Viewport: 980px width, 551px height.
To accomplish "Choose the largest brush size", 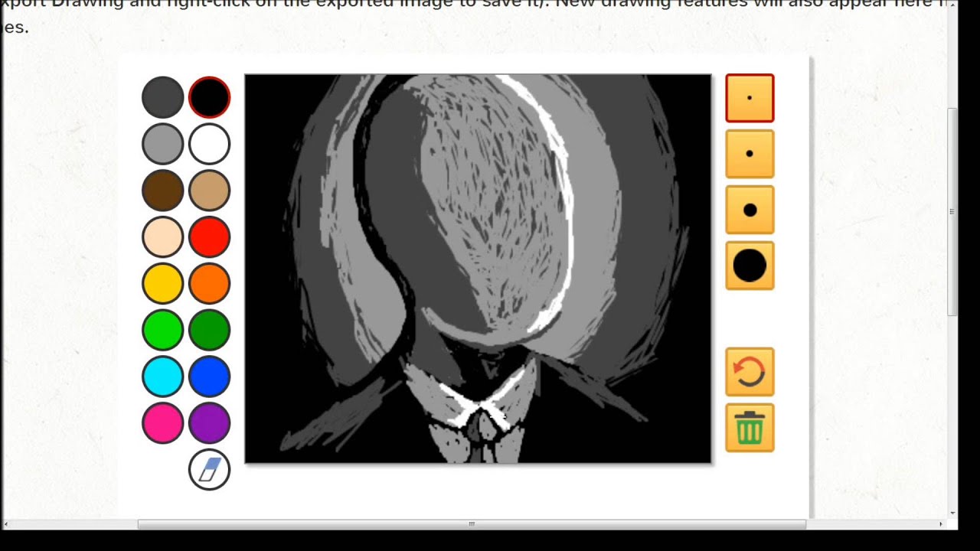I will (x=750, y=266).
